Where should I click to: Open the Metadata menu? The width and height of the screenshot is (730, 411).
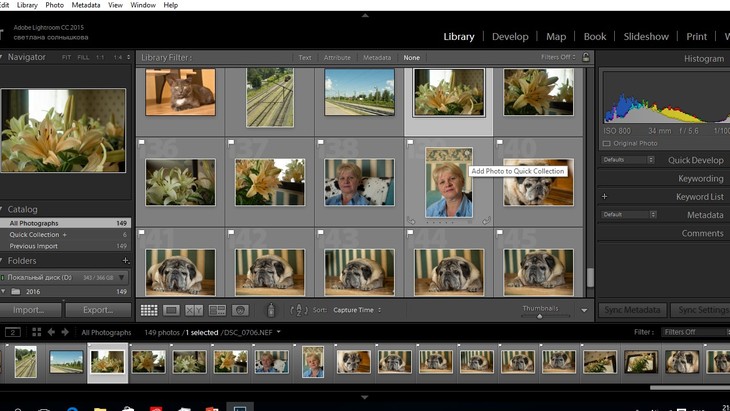[86, 5]
